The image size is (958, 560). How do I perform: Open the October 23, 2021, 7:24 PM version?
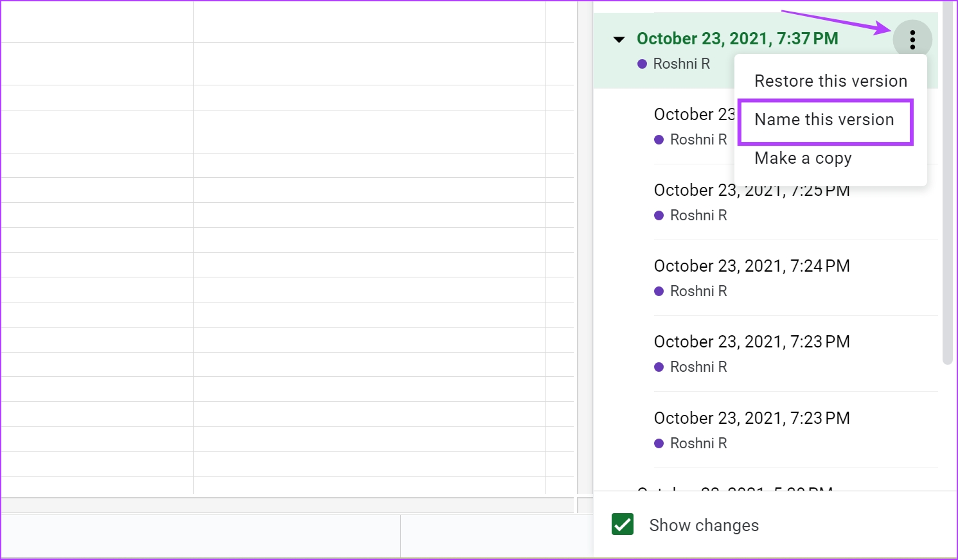coord(795,278)
